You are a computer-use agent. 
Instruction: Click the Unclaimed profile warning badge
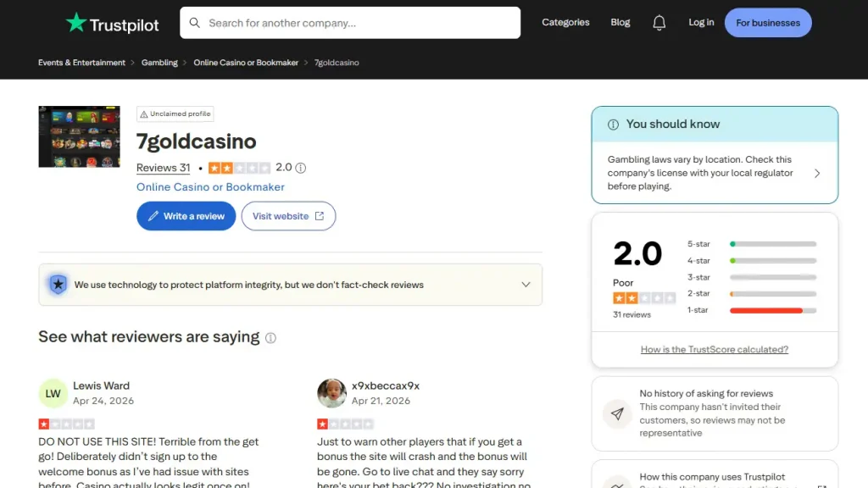pos(175,114)
